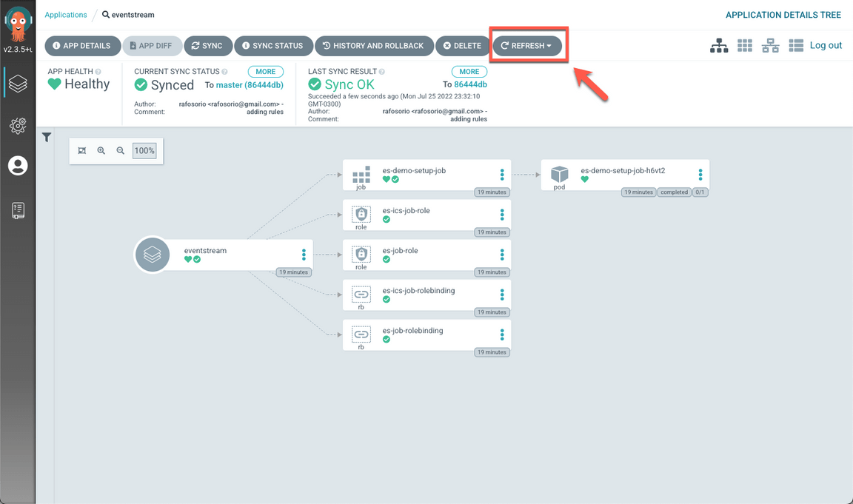This screenshot has height=504, width=853.
Task: Click the Sync button
Action: 207,46
